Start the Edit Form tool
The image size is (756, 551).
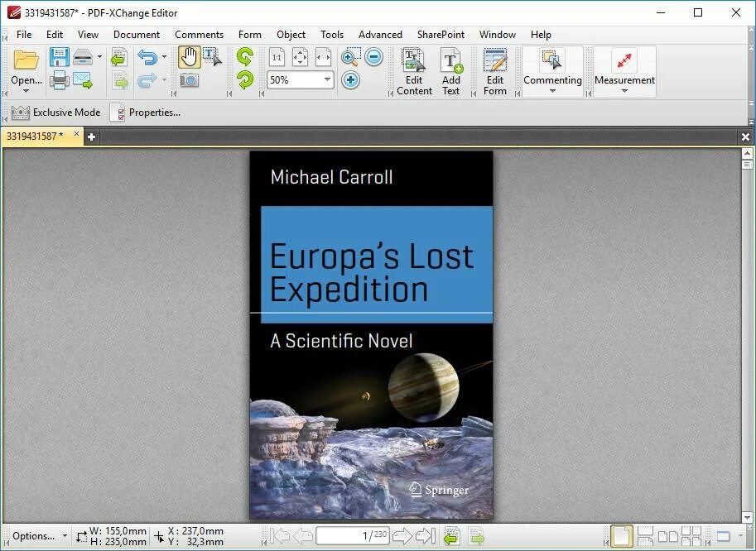point(495,72)
